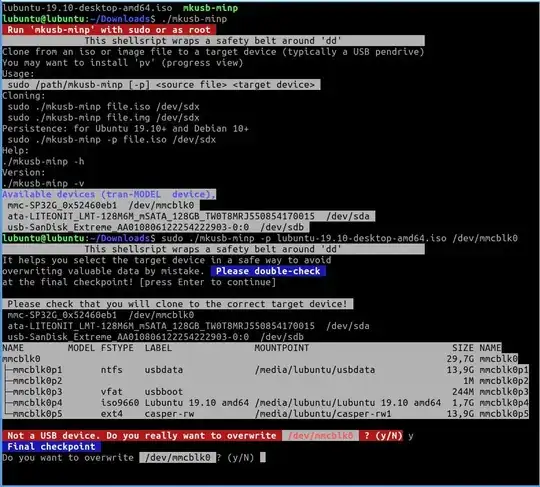
Task: Click the highlighted /dev/mmcblk0 in final prompt
Action: [178, 457]
